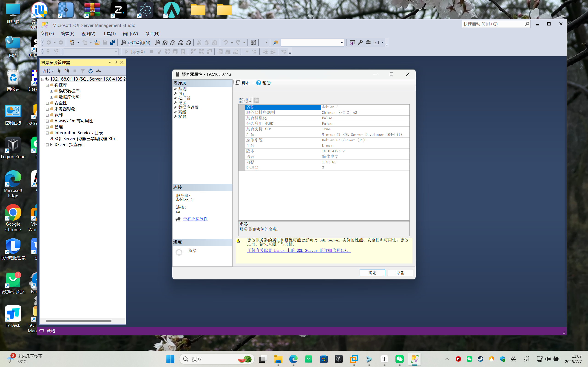Viewport: 588px width, 367px height.
Task: Open WeChat from the Windows taskbar
Action: tap(399, 359)
